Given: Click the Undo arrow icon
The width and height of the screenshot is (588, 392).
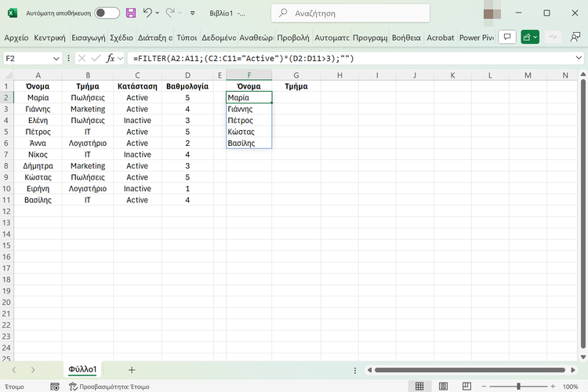Looking at the screenshot, I should [x=147, y=13].
